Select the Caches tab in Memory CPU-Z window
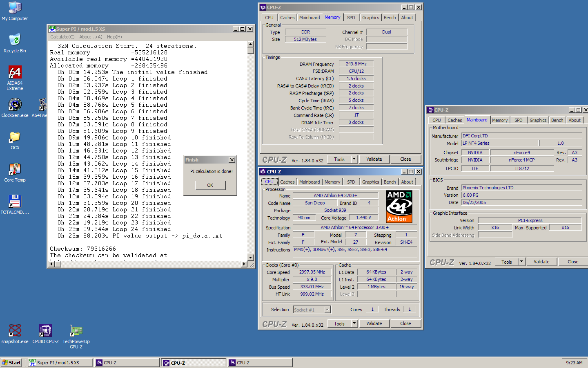The width and height of the screenshot is (588, 368). point(287,18)
